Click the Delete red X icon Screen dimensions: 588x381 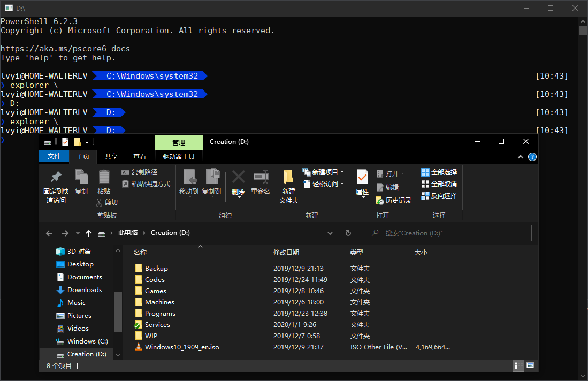(238, 178)
